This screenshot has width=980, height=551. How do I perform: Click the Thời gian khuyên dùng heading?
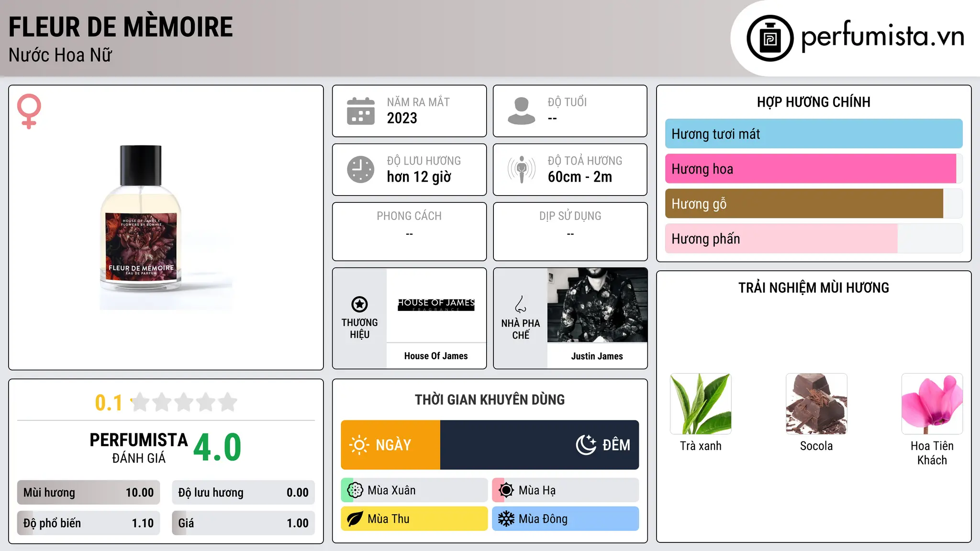coord(490,399)
